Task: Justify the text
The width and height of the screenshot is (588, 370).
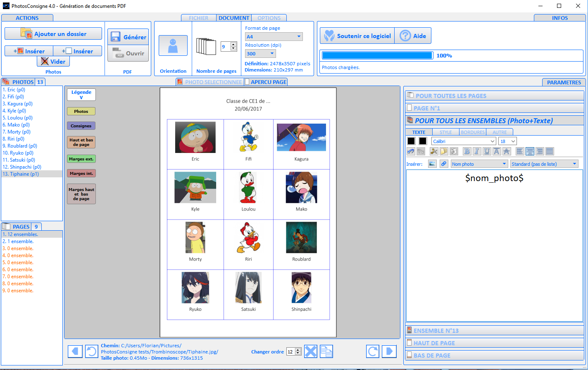Action: (550, 151)
